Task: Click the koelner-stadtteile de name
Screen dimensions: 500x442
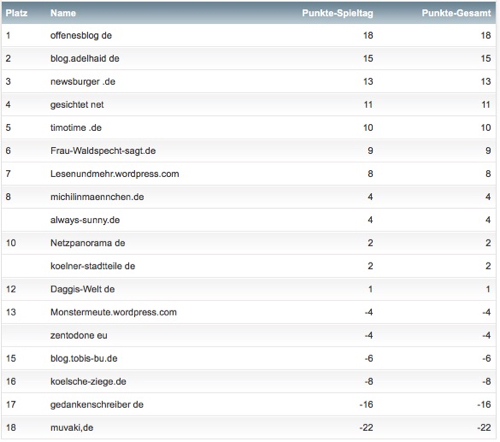Action: click(x=93, y=266)
